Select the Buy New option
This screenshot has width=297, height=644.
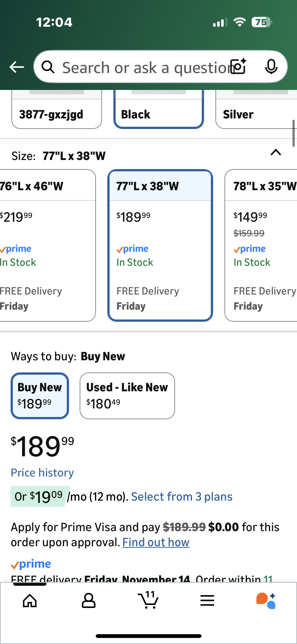click(x=40, y=396)
